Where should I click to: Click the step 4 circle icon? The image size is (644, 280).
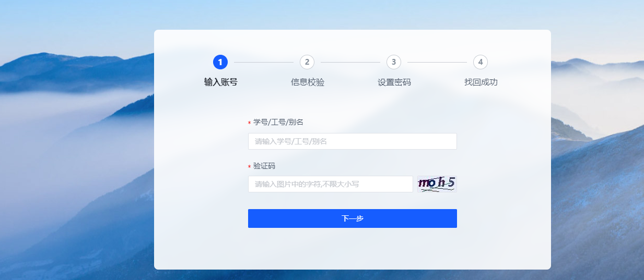(481, 62)
